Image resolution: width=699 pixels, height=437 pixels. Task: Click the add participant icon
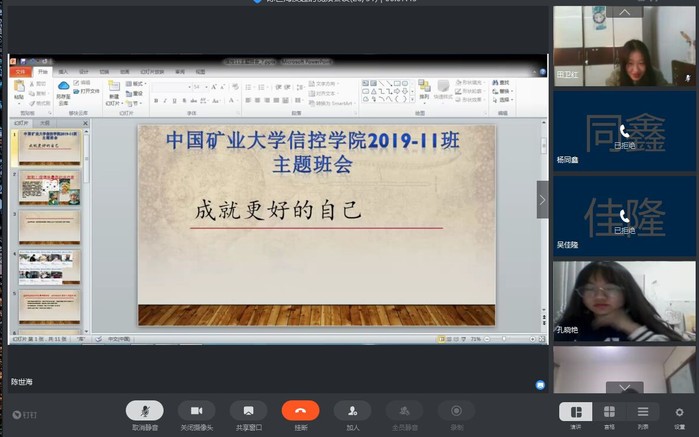[352, 410]
